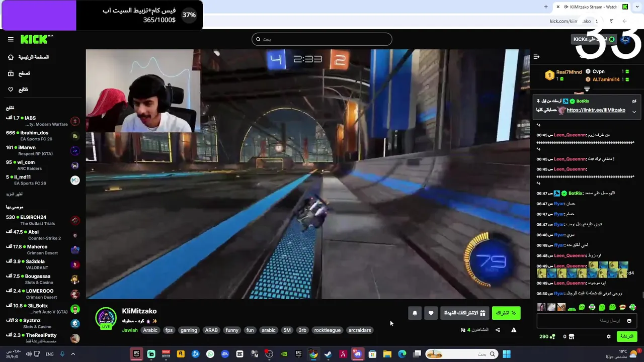Click the green subscribe button
Viewport: 644px width, 362px height.
(x=506, y=313)
